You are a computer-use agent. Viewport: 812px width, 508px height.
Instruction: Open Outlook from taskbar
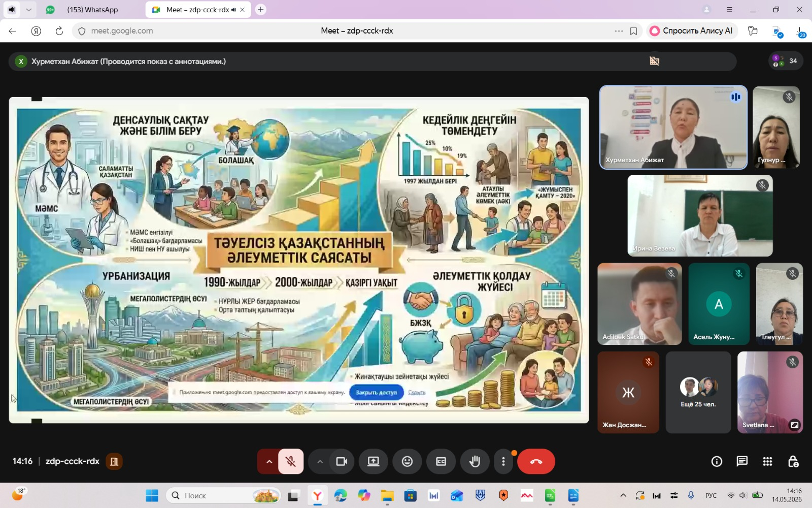click(x=457, y=495)
